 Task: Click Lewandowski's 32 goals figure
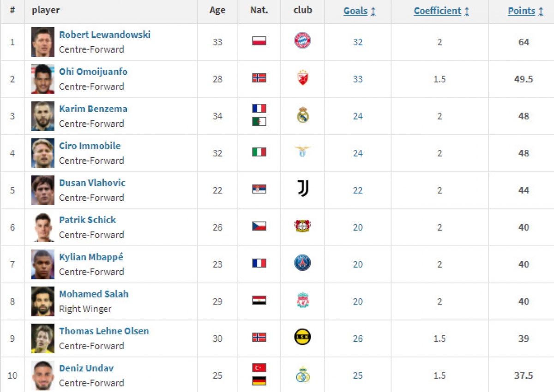[358, 42]
